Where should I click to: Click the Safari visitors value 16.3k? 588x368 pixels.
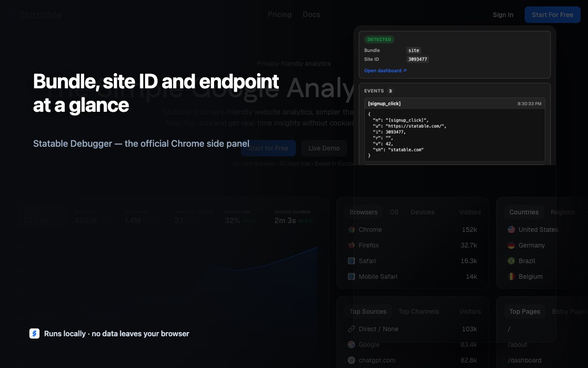tap(469, 261)
